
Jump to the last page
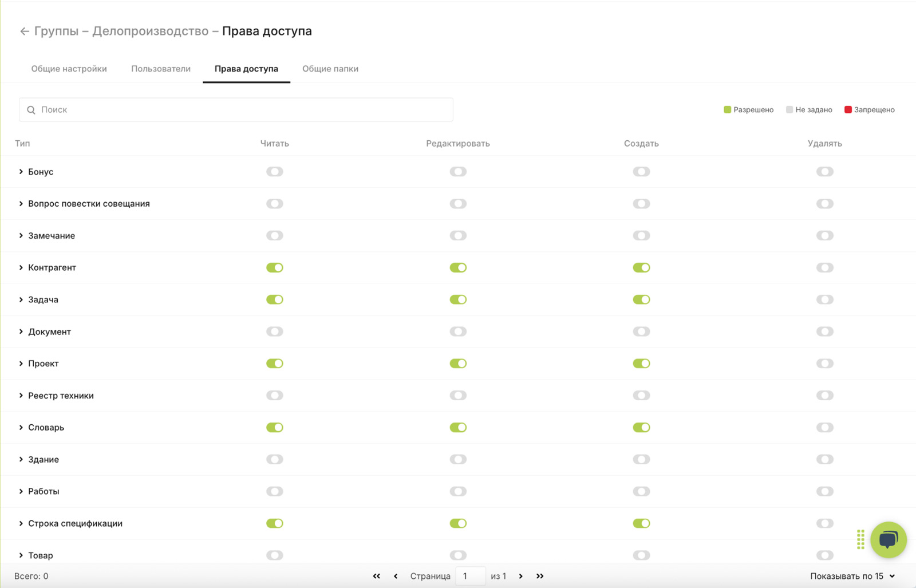[540, 576]
